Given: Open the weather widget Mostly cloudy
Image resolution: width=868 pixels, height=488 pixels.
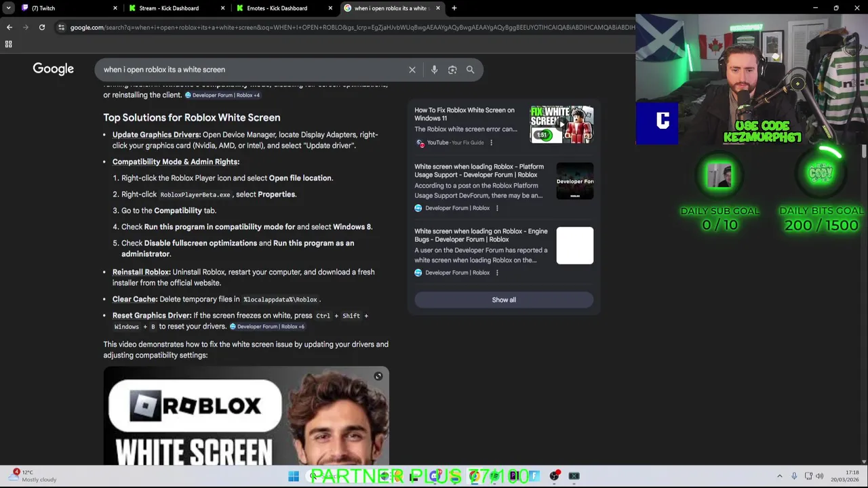Looking at the screenshot, I should coord(34,476).
